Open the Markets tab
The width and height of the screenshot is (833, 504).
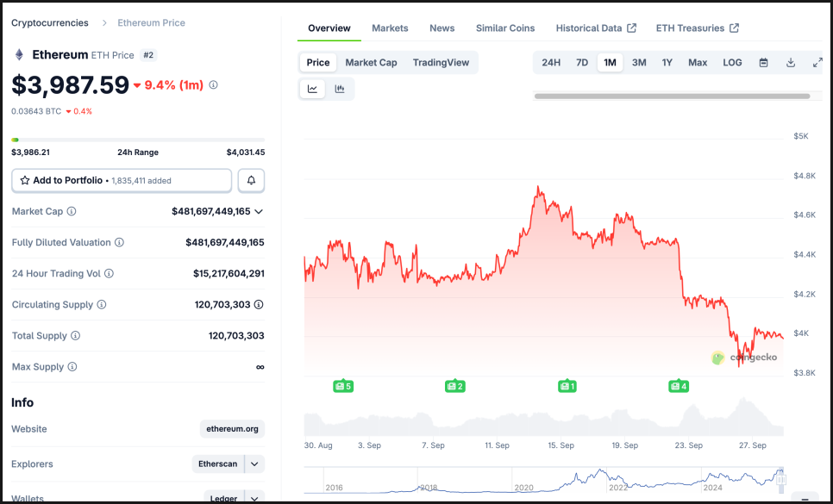pyautogui.click(x=390, y=28)
